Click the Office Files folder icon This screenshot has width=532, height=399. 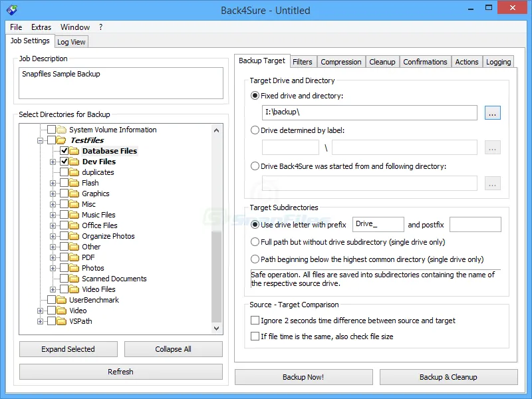point(74,225)
